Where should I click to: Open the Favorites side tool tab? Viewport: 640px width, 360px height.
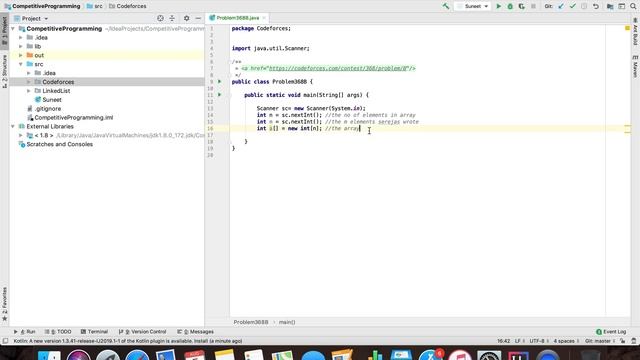[4, 304]
